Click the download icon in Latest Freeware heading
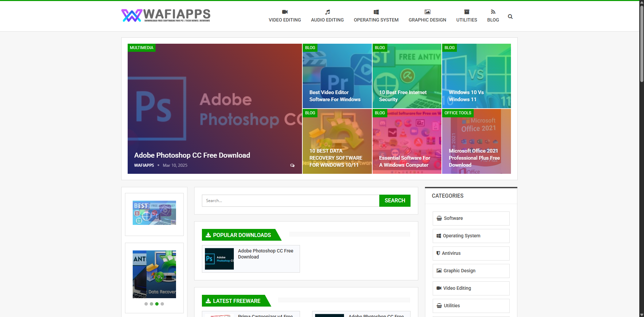The image size is (644, 317). tap(208, 301)
